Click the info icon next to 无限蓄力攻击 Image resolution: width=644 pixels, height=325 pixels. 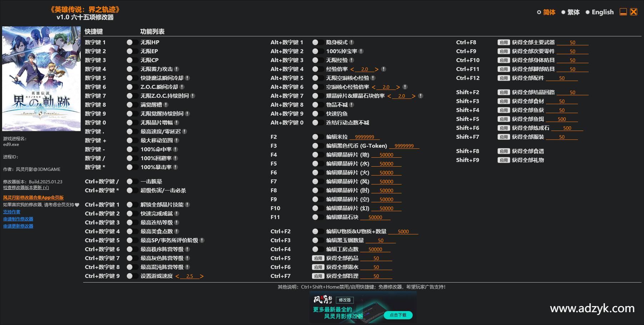coord(177,69)
